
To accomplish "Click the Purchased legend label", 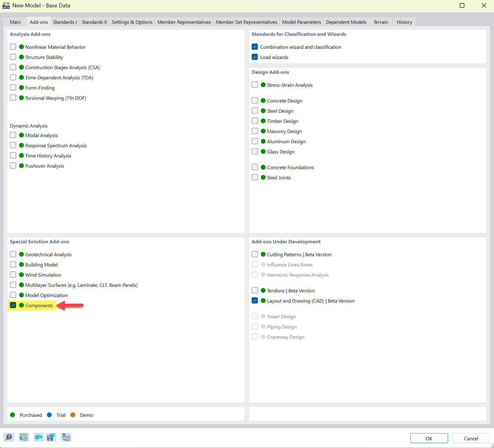I will point(31,415).
